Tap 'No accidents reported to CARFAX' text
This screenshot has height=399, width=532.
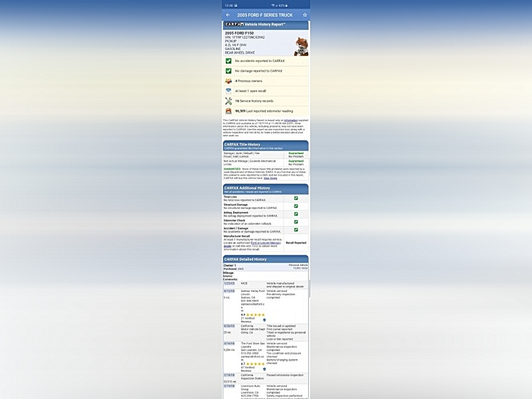[260, 61]
